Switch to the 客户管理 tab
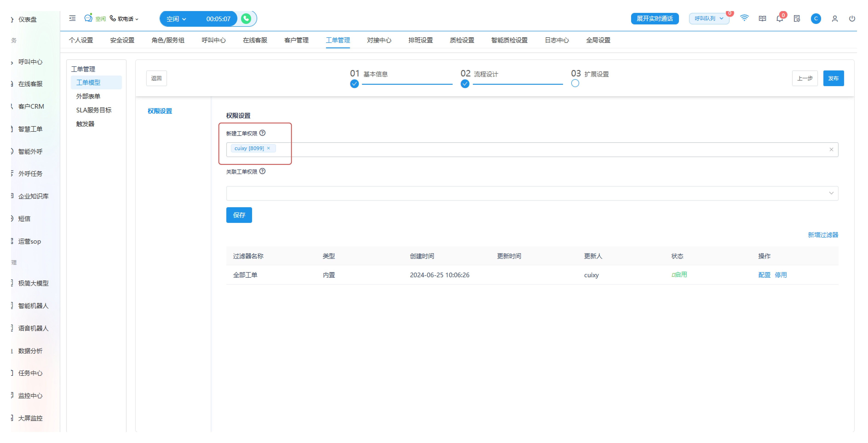The height and width of the screenshot is (443, 868). pyautogui.click(x=296, y=40)
